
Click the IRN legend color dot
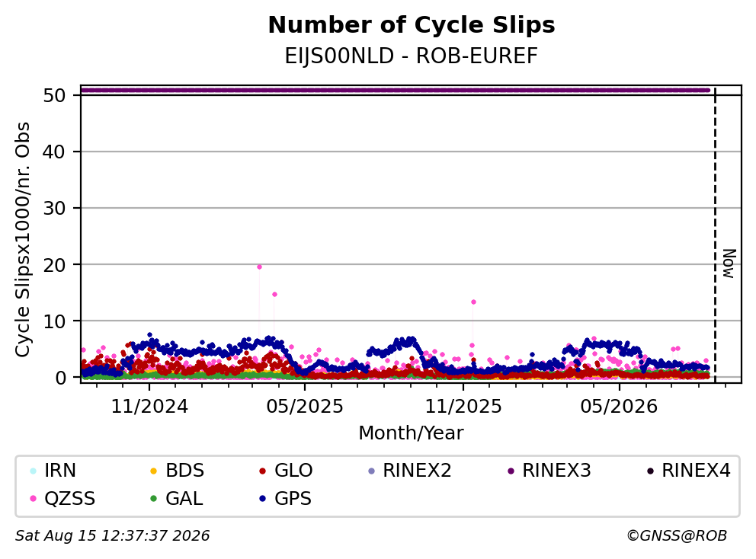[x=33, y=471]
